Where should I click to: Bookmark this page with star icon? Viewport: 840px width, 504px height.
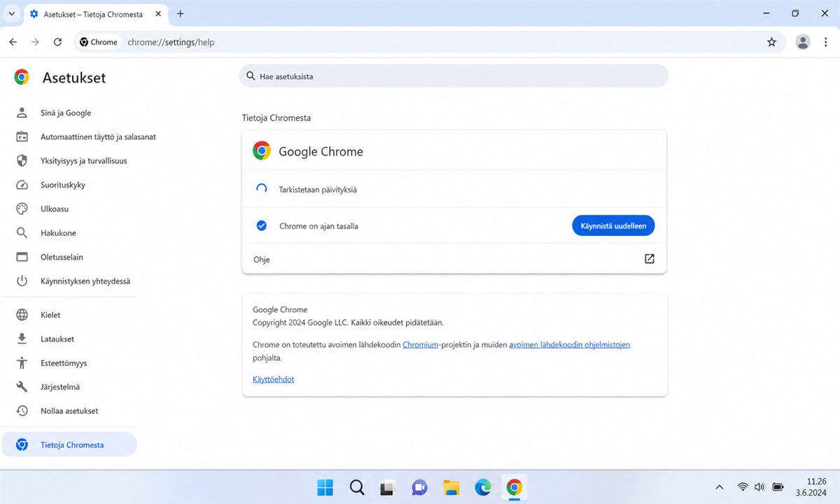click(771, 42)
